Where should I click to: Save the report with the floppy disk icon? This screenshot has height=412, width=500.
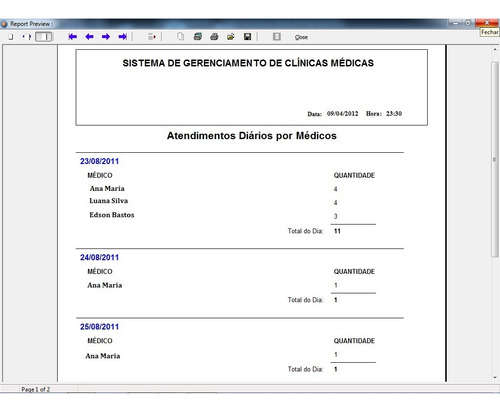[247, 37]
